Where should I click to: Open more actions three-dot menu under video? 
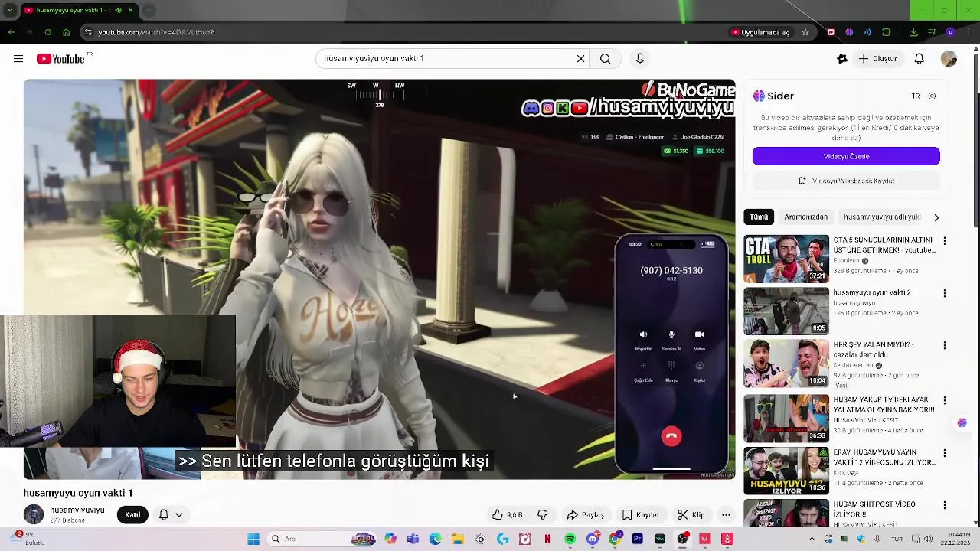point(726,515)
